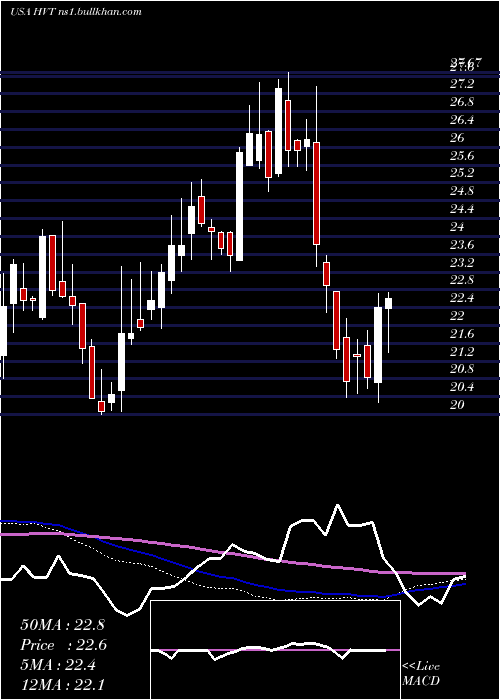Click the <<Live MACD label
This screenshot has width=500, height=700.
[x=421, y=674]
